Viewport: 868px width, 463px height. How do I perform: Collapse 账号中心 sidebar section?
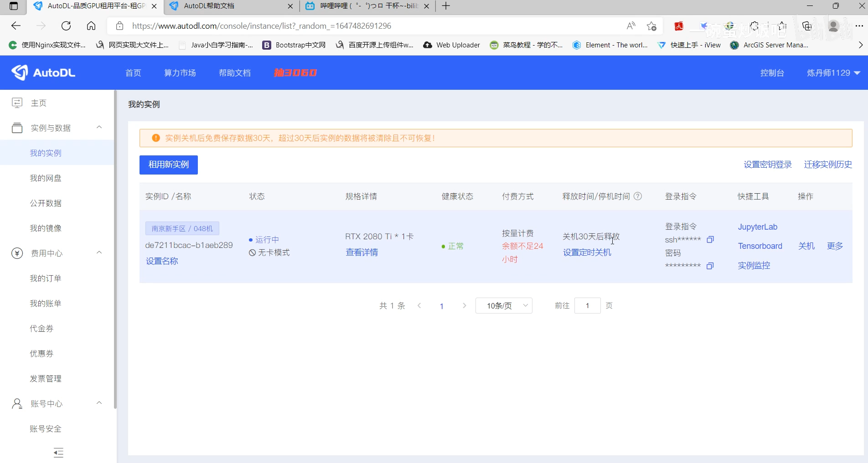click(99, 403)
